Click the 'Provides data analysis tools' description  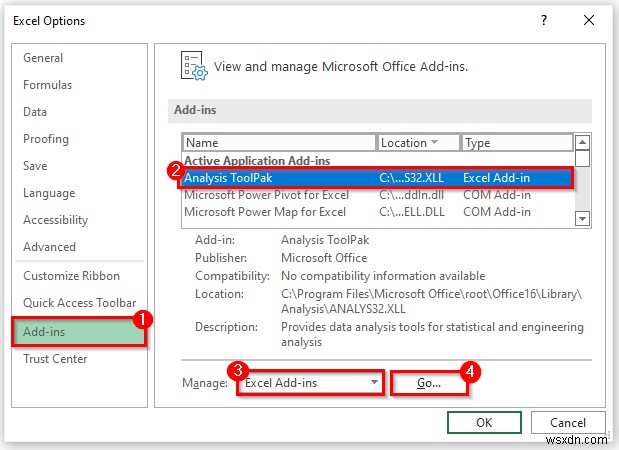(x=432, y=334)
